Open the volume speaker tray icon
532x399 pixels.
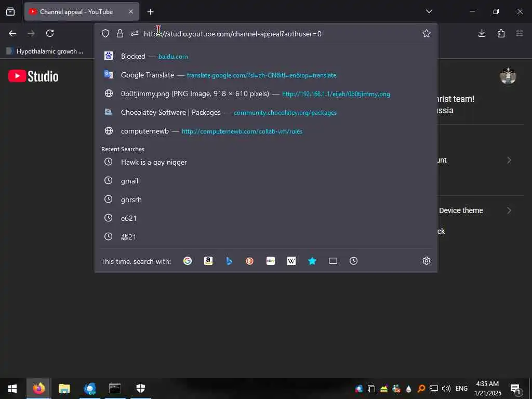tap(446, 389)
